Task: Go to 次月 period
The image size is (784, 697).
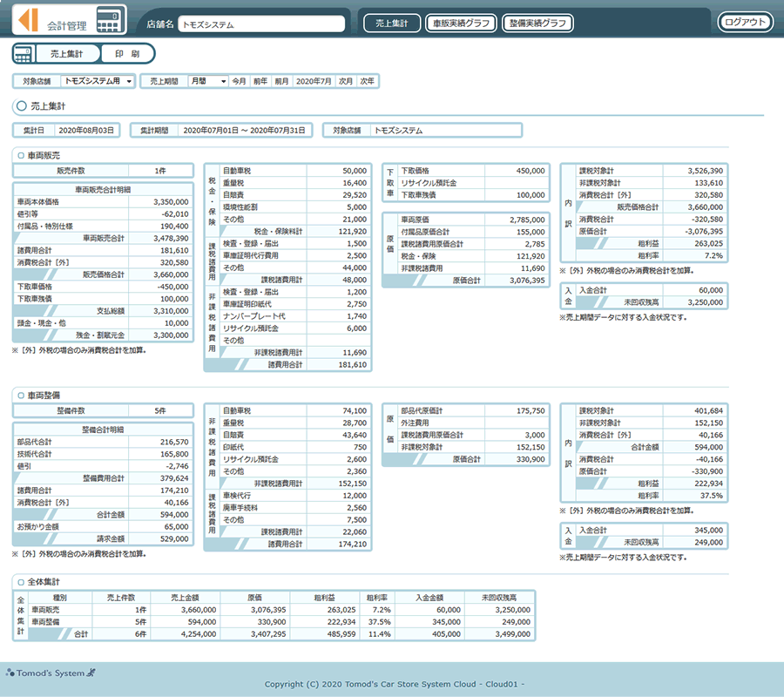Action: [346, 81]
